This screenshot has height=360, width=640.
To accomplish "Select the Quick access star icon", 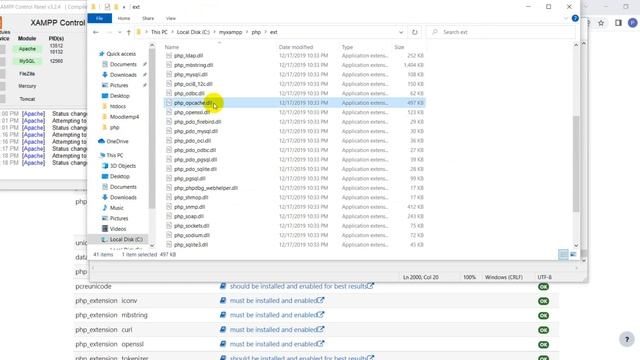I will [x=102, y=54].
